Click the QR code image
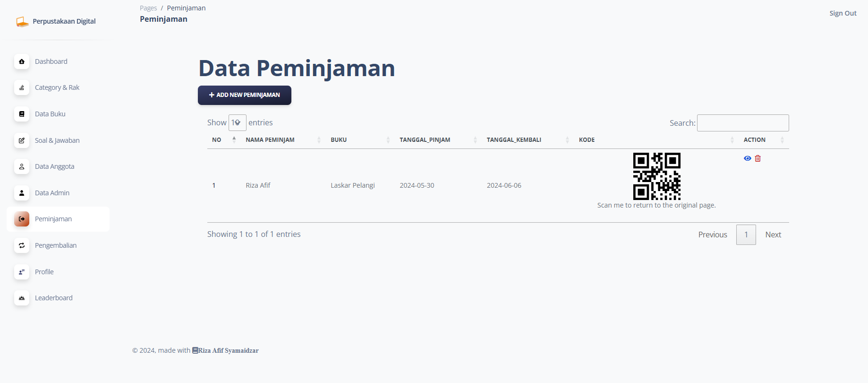The image size is (868, 383). 657,176
